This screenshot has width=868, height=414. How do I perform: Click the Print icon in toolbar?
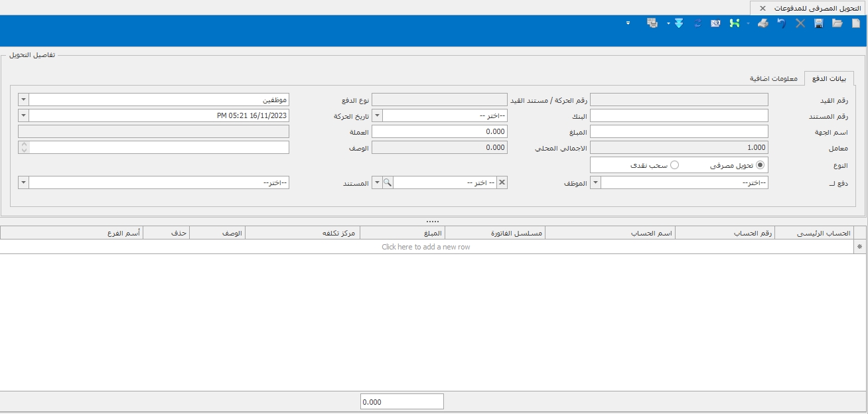tap(763, 23)
